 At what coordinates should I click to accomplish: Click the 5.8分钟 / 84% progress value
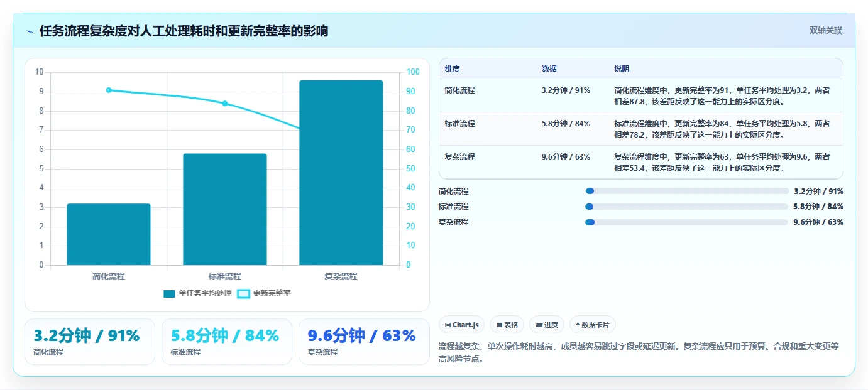pyautogui.click(x=818, y=207)
